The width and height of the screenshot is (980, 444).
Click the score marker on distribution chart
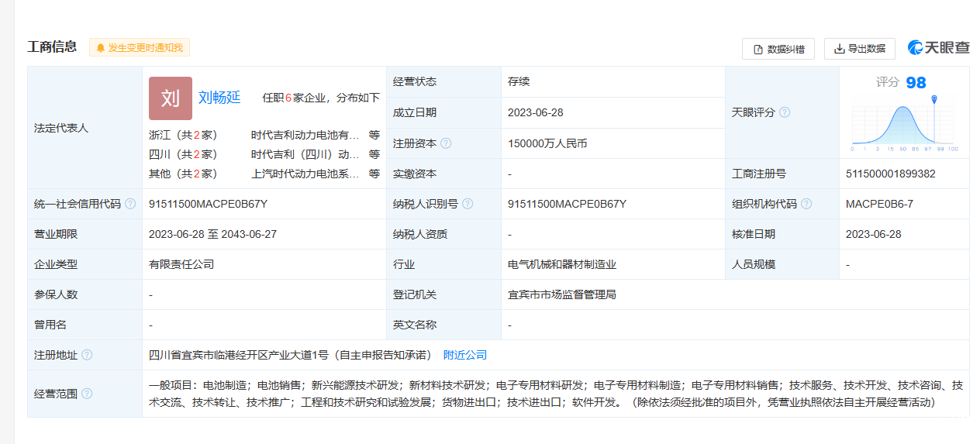[x=934, y=99]
